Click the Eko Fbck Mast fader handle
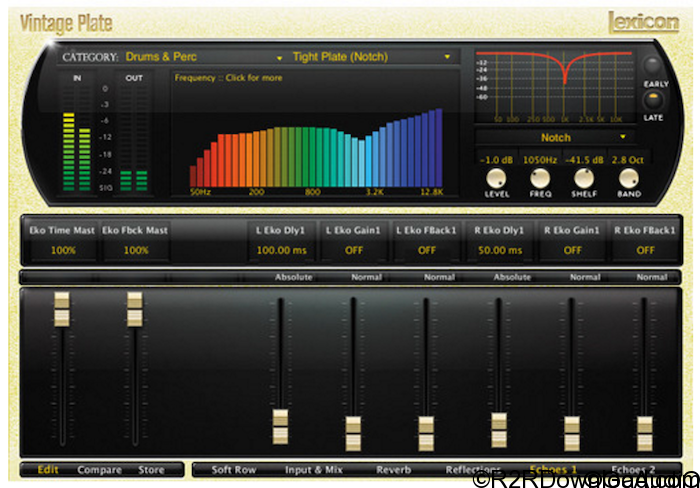700x488 pixels. point(134,309)
